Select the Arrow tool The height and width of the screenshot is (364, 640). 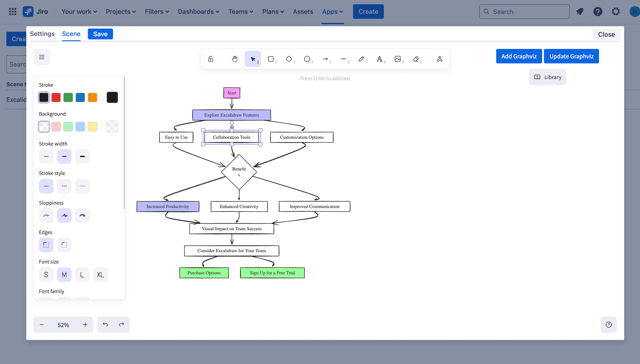[325, 59]
